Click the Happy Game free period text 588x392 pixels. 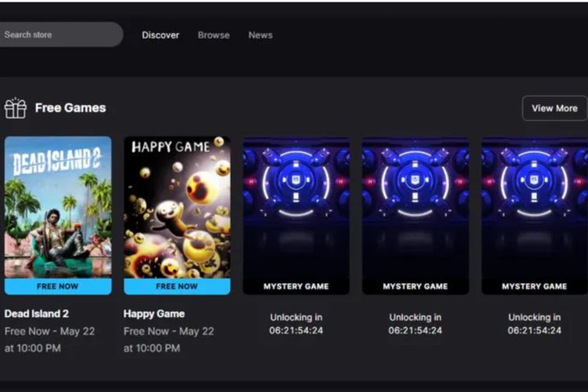(x=169, y=339)
